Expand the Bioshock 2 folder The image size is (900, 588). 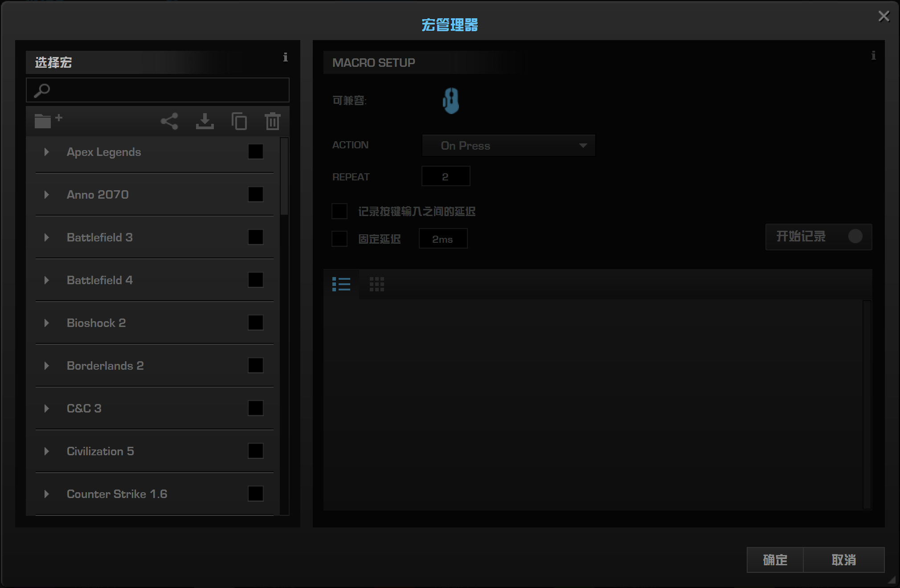[x=46, y=323]
